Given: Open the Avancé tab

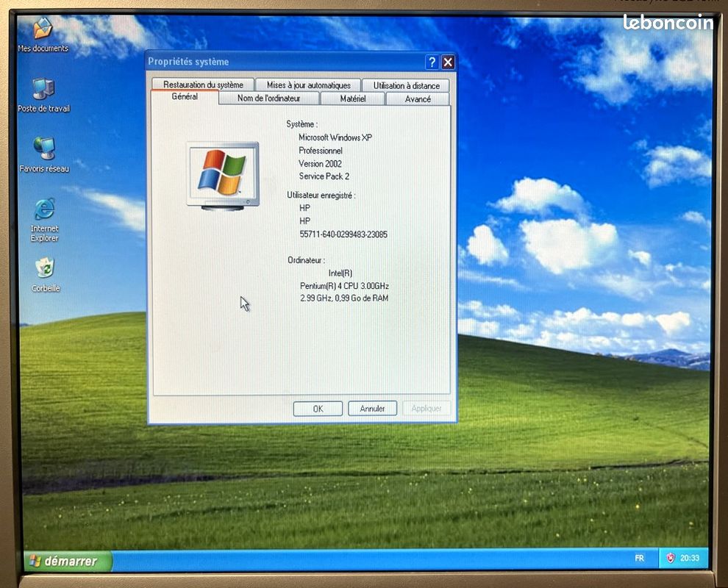Looking at the screenshot, I should click(418, 98).
